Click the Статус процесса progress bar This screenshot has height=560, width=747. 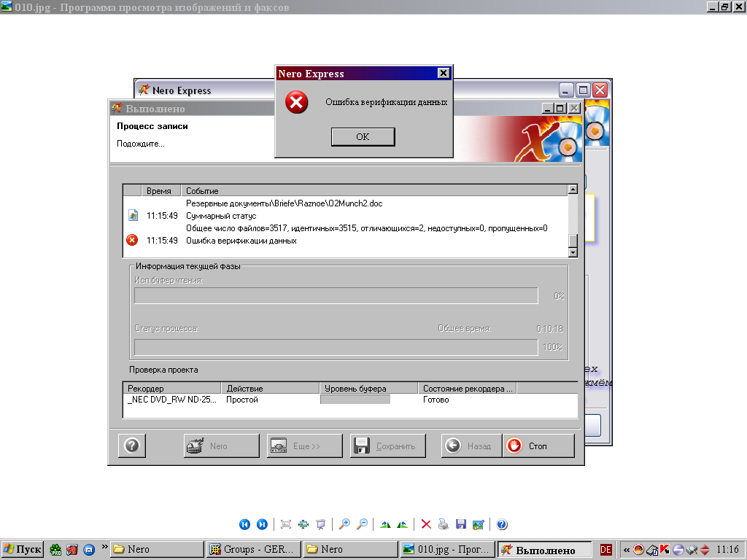pyautogui.click(x=336, y=347)
